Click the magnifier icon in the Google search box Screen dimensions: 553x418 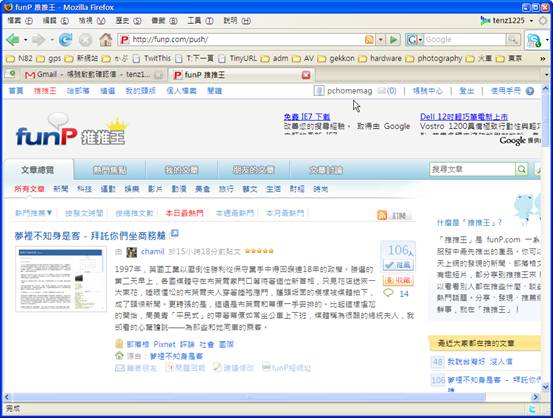click(x=512, y=40)
